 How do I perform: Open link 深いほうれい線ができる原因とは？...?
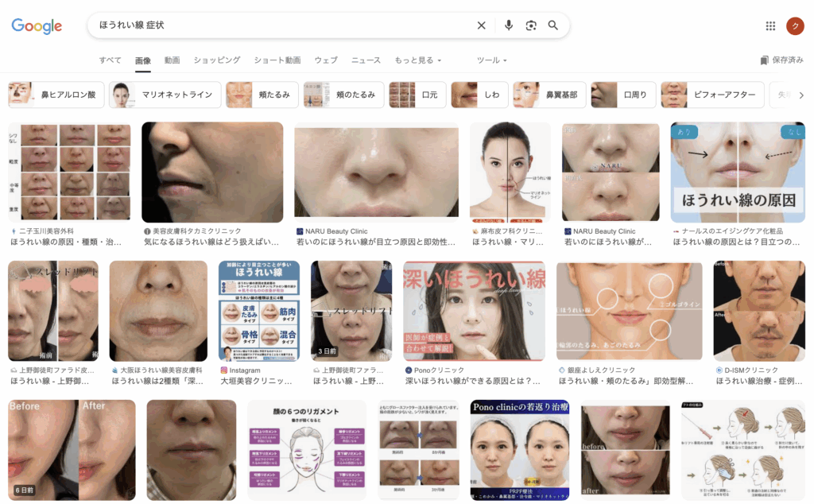pyautogui.click(x=473, y=382)
